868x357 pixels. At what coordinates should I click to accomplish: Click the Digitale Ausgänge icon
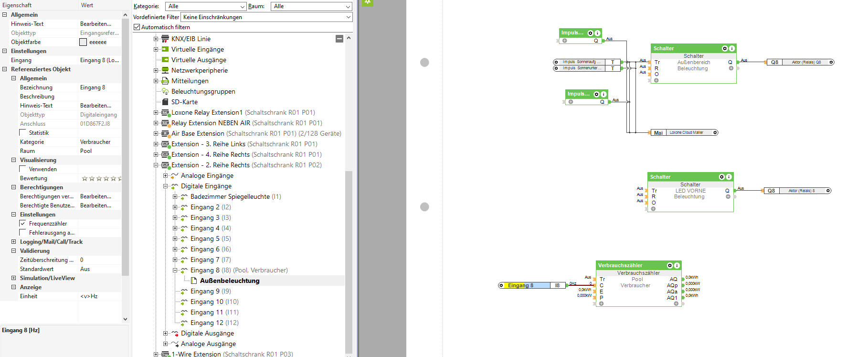click(175, 333)
